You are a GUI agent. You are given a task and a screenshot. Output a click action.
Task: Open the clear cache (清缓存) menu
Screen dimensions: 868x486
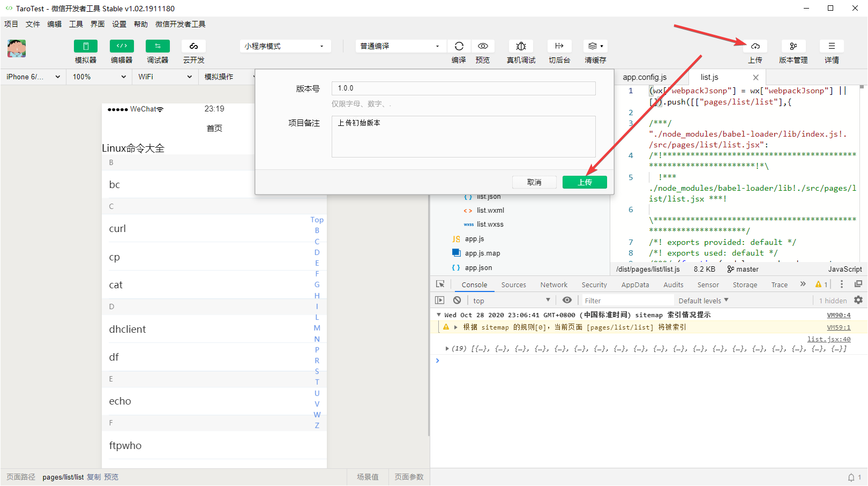[x=595, y=46]
